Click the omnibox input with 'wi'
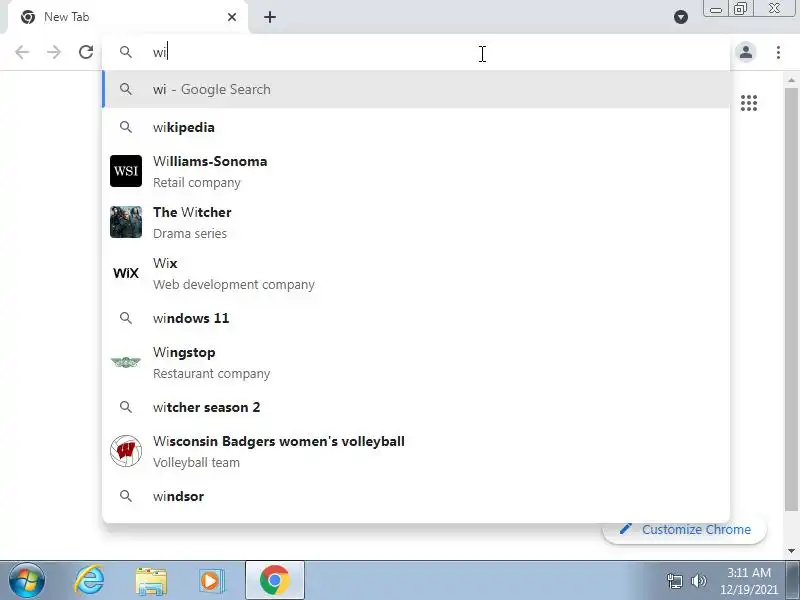800x600 pixels. [x=416, y=52]
